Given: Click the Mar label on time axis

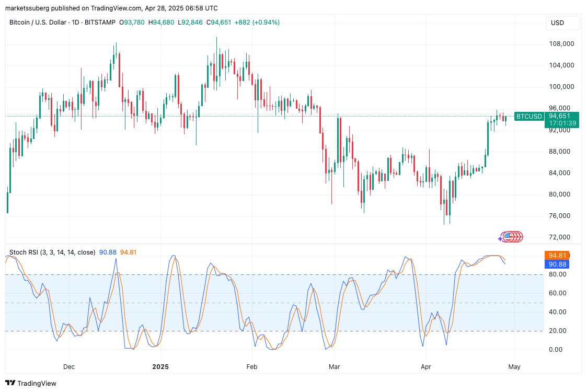Looking at the screenshot, I should (334, 367).
